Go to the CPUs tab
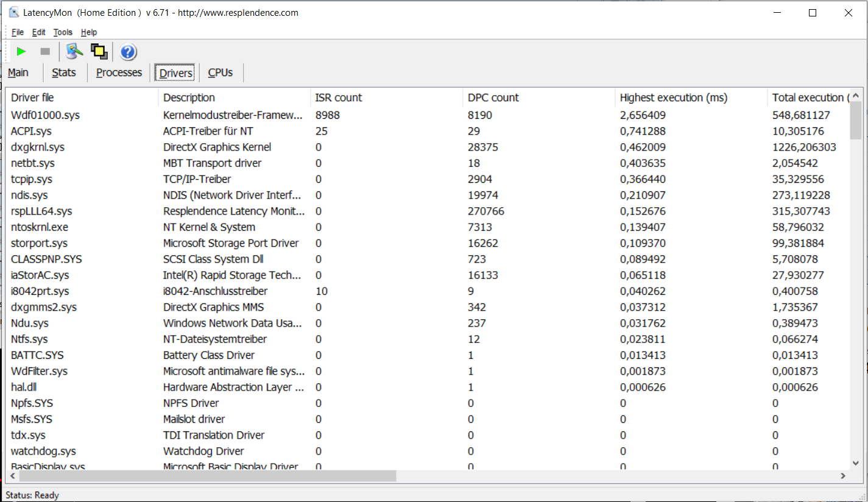This screenshot has height=502, width=868. 221,72
